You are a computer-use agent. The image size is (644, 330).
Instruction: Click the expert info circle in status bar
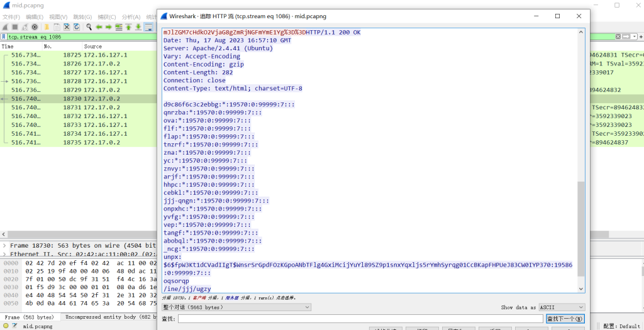click(x=7, y=326)
